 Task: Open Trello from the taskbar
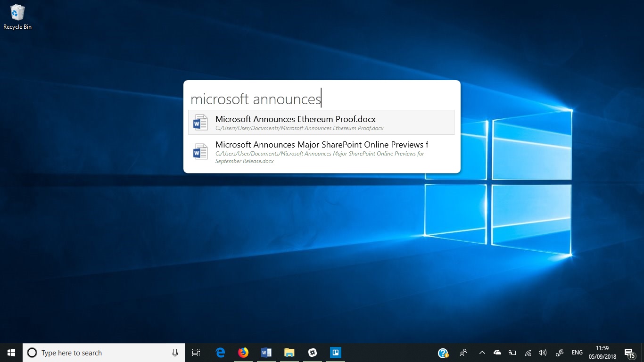pyautogui.click(x=335, y=352)
